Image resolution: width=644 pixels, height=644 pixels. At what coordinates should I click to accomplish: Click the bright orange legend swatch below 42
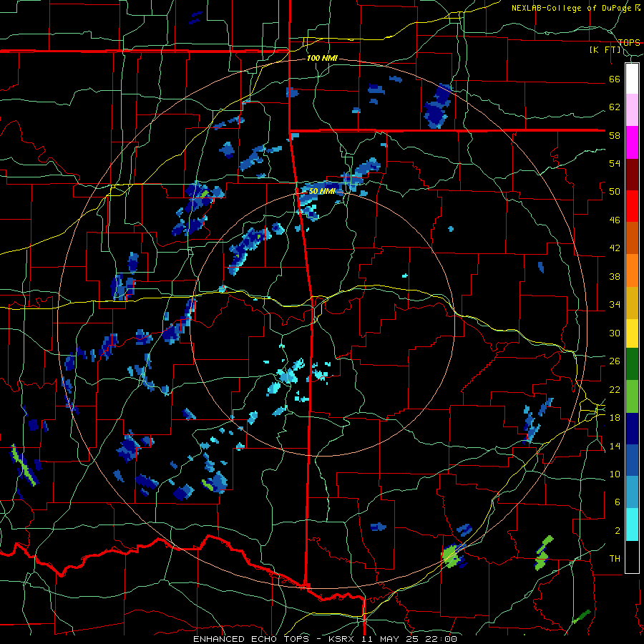point(632,270)
